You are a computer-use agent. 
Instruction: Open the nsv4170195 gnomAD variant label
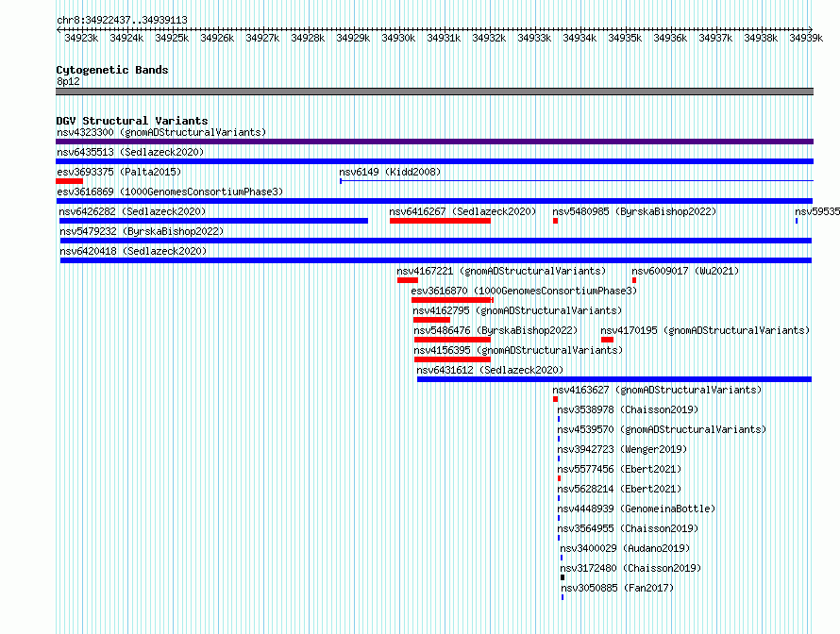pos(705,330)
